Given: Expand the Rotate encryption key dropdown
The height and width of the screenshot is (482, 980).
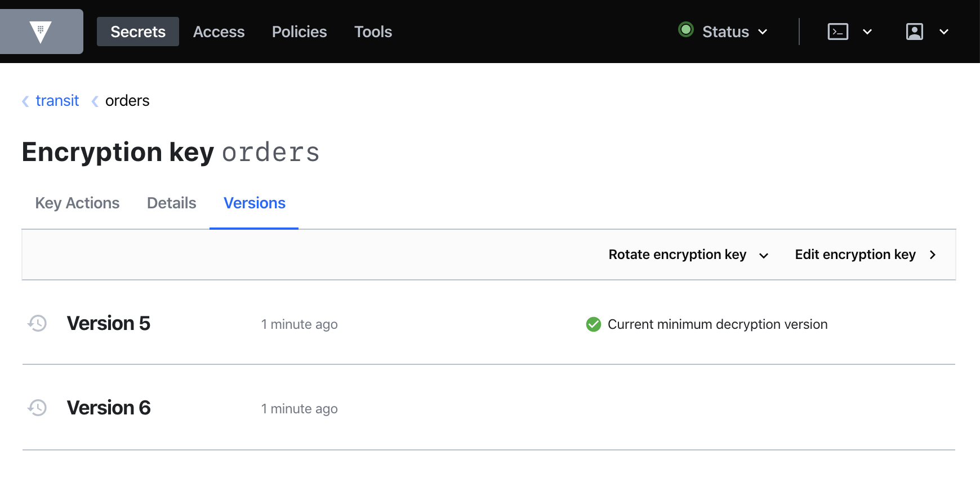Looking at the screenshot, I should point(764,255).
